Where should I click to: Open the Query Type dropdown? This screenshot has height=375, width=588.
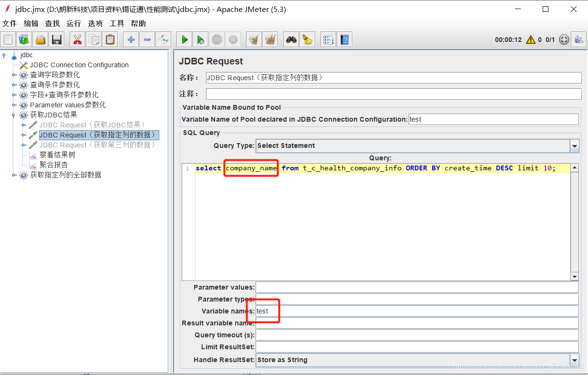[575, 146]
